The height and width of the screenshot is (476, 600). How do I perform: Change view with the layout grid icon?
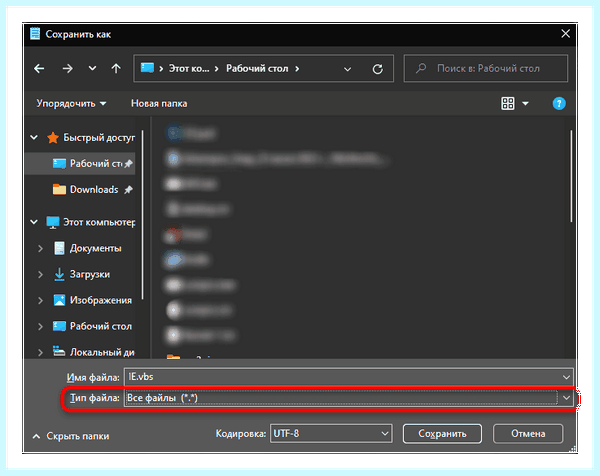click(x=508, y=103)
